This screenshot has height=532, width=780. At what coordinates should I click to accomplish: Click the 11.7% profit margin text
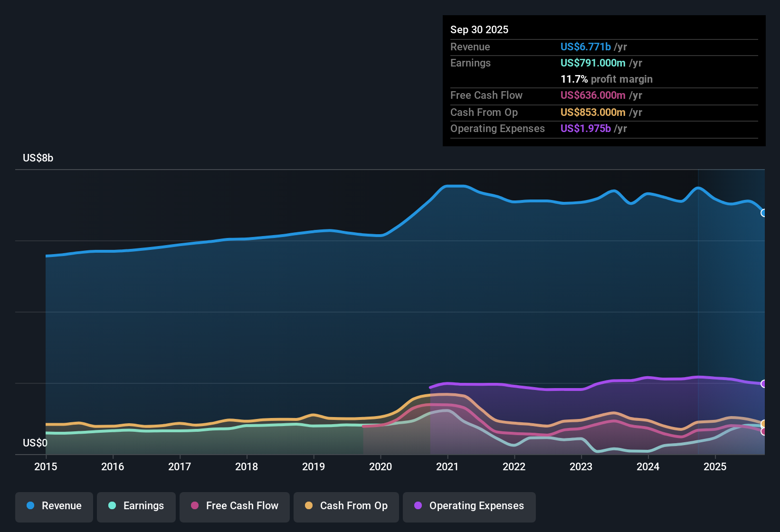pyautogui.click(x=607, y=79)
